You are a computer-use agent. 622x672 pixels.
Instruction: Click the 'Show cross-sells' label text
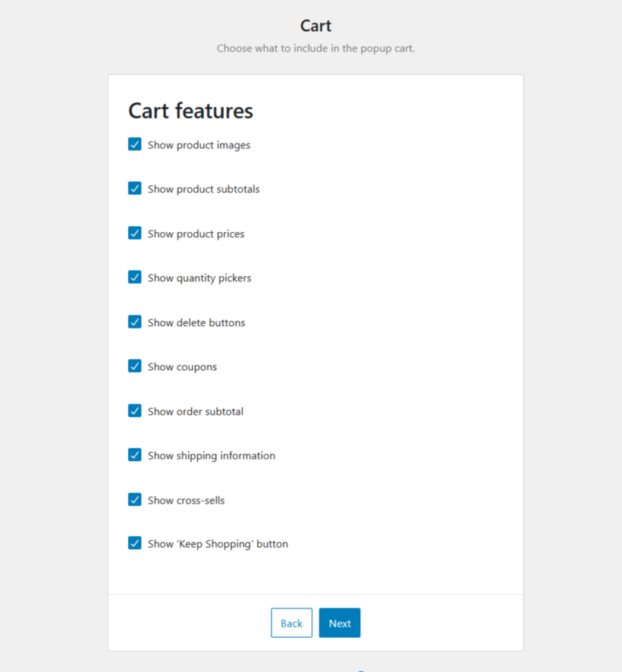point(186,500)
